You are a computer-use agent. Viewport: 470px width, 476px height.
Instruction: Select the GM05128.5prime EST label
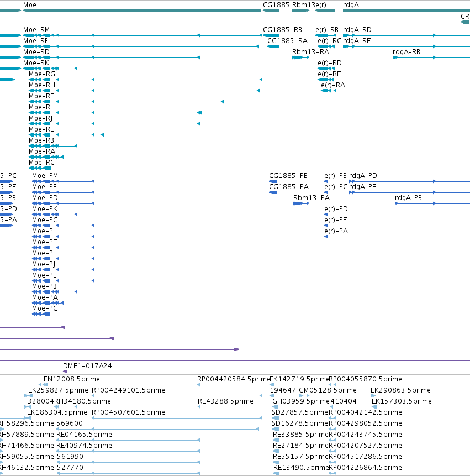[x=328, y=390]
